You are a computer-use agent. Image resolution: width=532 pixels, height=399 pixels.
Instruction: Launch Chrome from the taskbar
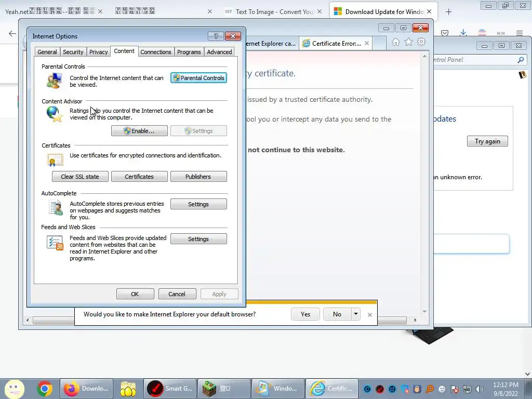(x=45, y=389)
